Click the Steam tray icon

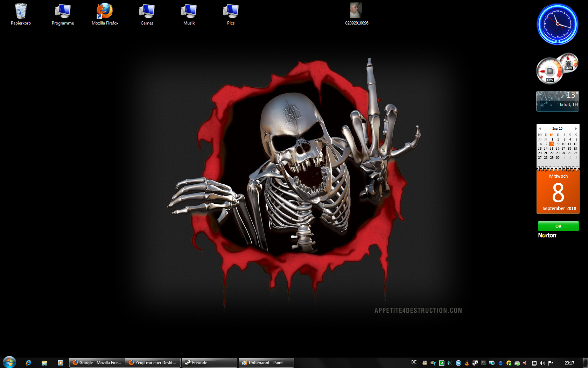[475, 363]
